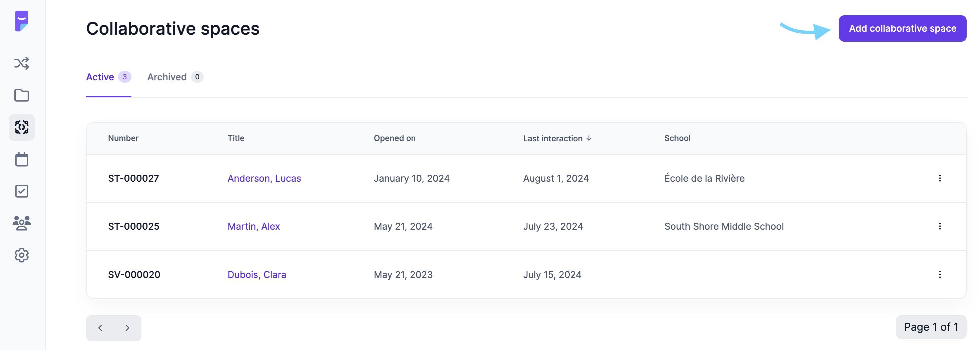Select the collaborative spaces sidebar icon

click(22, 127)
